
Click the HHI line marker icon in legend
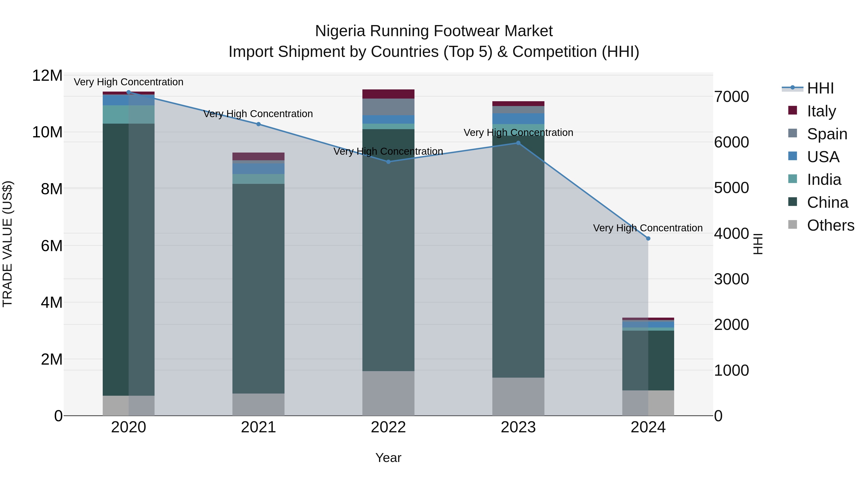point(793,87)
